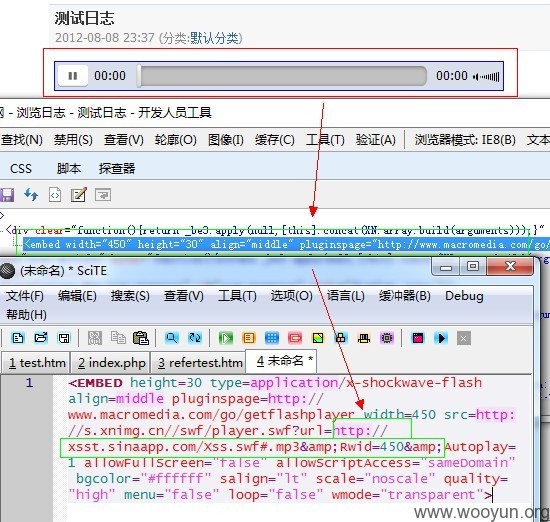Pause the audio player on the blog post
Screen dimensions: 550x522
point(73,76)
